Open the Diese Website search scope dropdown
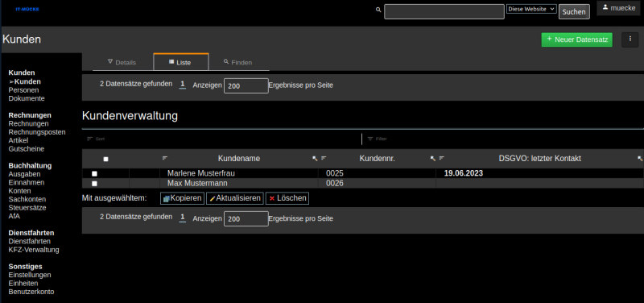The height and width of the screenshot is (303, 644). [531, 9]
